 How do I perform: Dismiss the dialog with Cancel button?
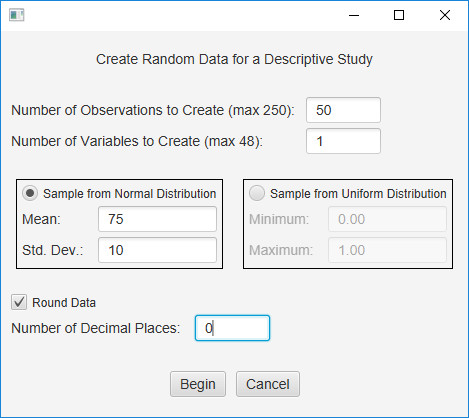tap(268, 384)
